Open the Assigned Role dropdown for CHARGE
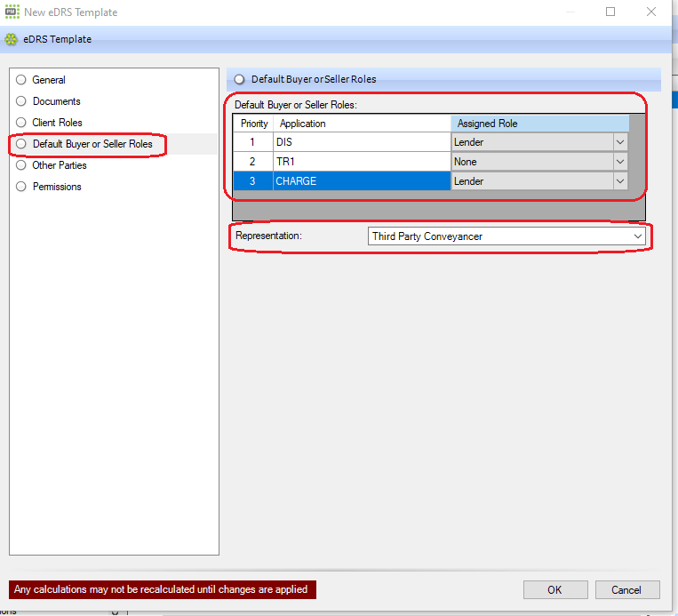The height and width of the screenshot is (616, 678). (x=620, y=181)
